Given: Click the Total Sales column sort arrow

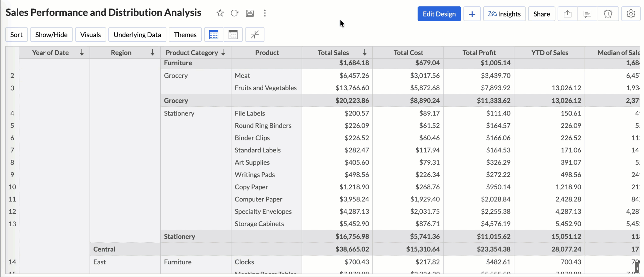Looking at the screenshot, I should [365, 52].
